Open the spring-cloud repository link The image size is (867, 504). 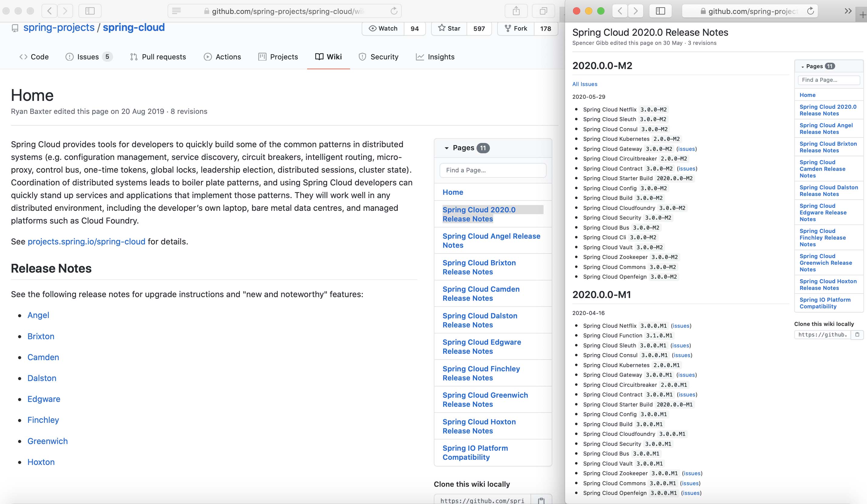[134, 27]
